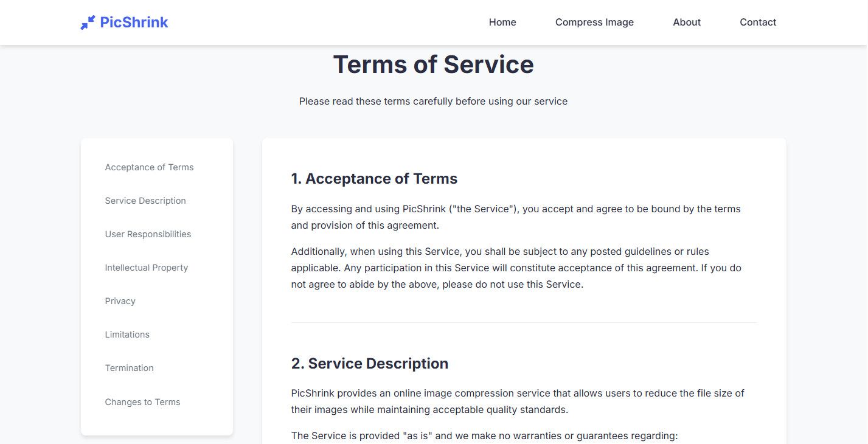This screenshot has width=868, height=444.
Task: Click the paragraph starting 'By accessing and using'
Action: [516, 217]
